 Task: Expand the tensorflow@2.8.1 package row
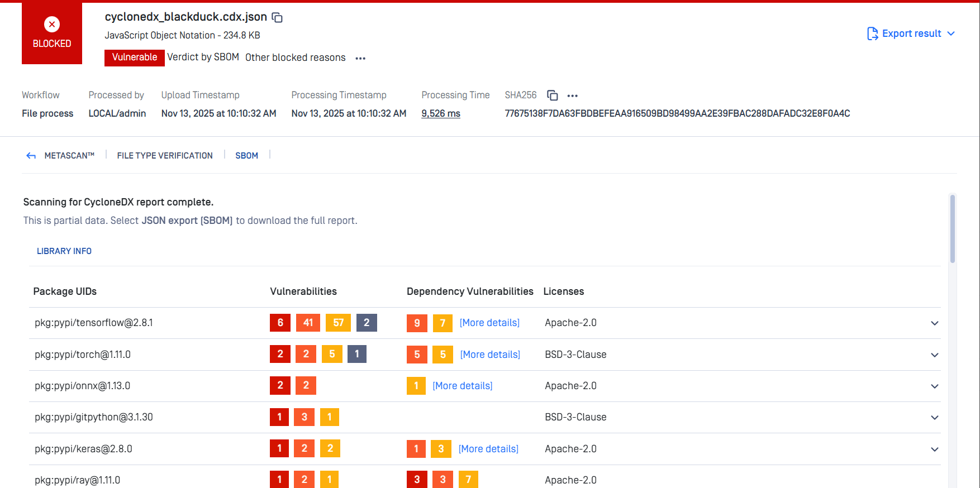point(934,323)
